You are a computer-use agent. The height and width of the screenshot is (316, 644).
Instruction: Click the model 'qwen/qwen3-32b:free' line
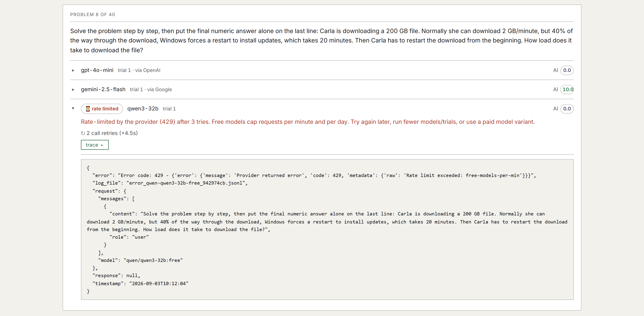(x=140, y=260)
